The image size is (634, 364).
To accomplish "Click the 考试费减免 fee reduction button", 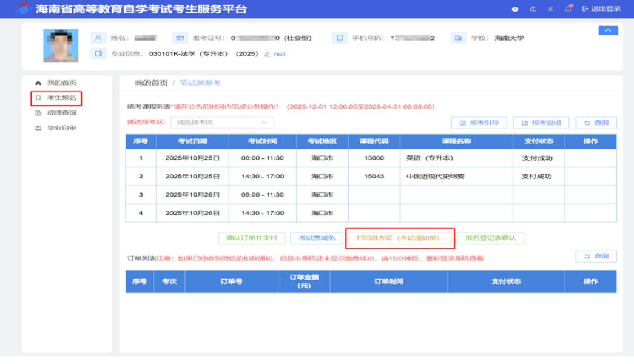I will click(x=315, y=238).
